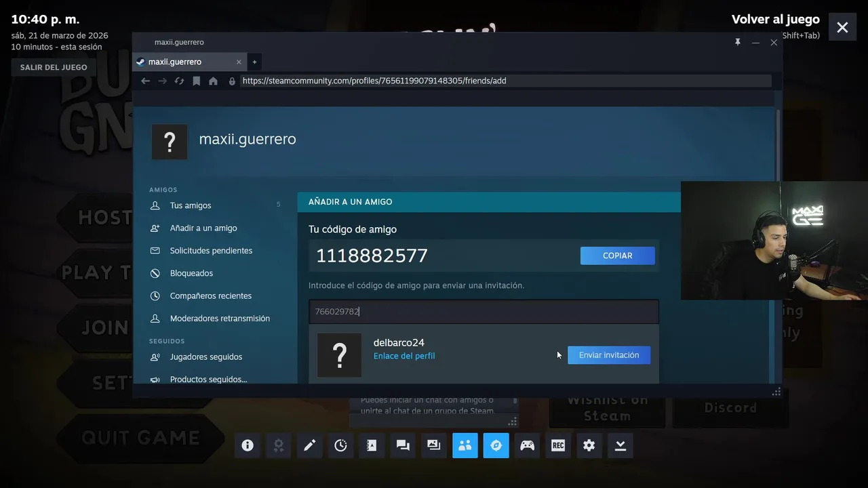The image size is (868, 488).
Task: Select the friend code 1118882577 text
Action: [372, 256]
